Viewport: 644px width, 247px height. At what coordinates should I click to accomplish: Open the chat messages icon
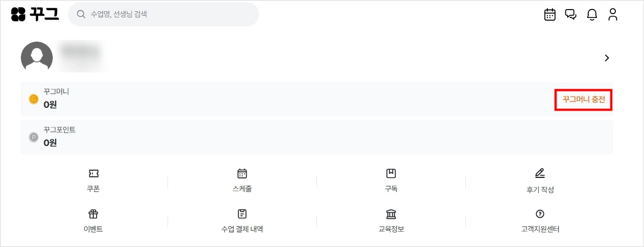570,15
